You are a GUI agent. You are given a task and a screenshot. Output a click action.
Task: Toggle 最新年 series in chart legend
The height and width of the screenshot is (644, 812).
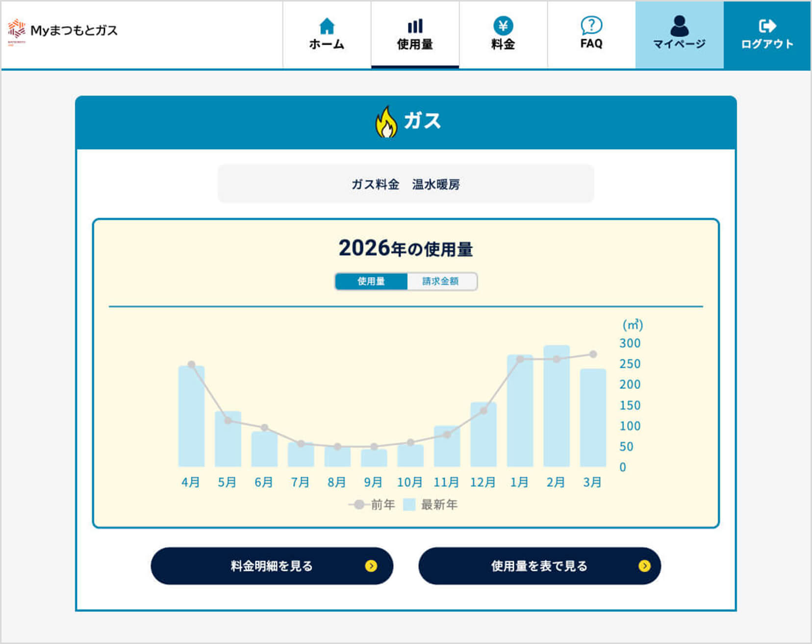tap(431, 505)
